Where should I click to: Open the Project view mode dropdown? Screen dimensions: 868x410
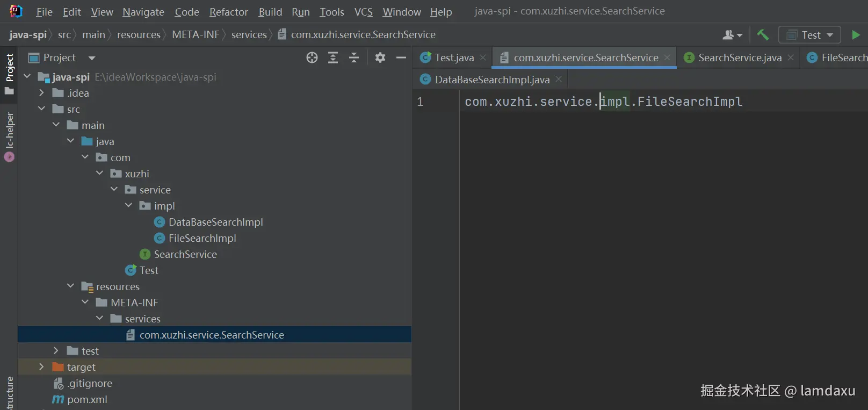click(x=92, y=58)
